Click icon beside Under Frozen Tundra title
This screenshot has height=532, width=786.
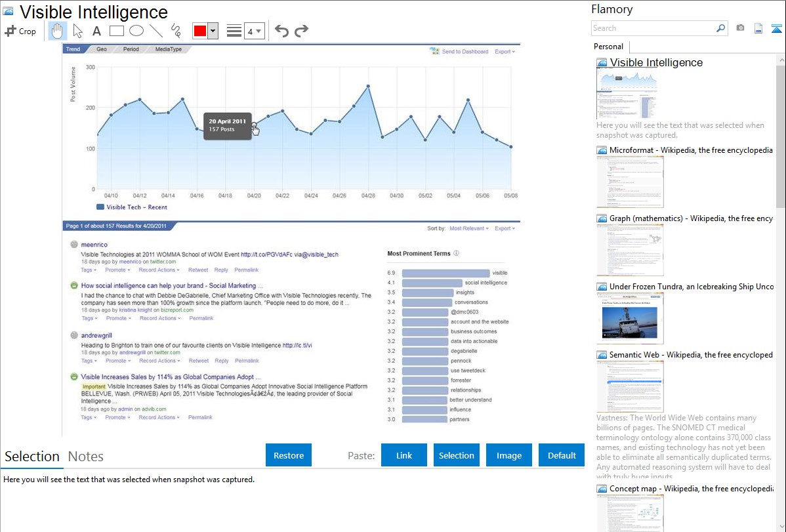coord(602,287)
